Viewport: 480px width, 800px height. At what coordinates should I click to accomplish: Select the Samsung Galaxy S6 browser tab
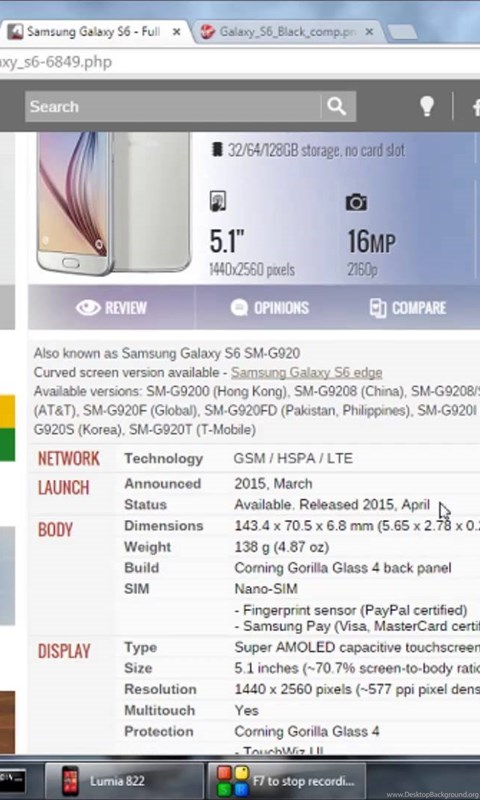(93, 32)
